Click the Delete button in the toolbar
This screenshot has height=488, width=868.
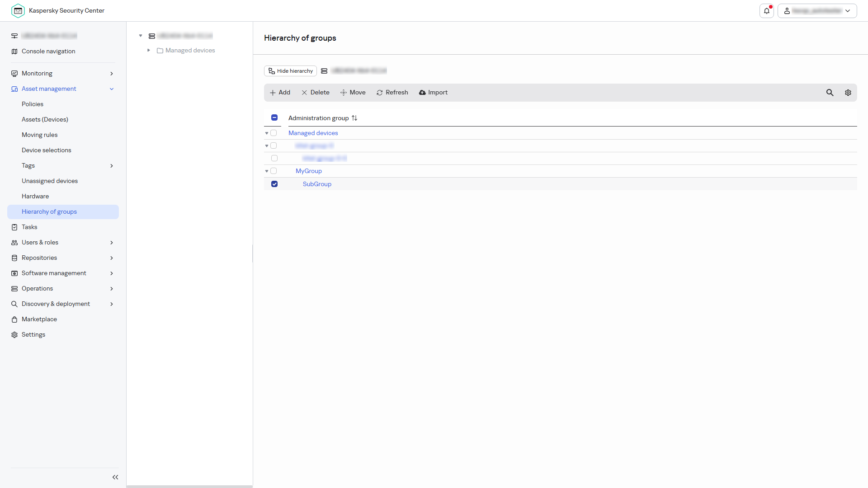315,93
